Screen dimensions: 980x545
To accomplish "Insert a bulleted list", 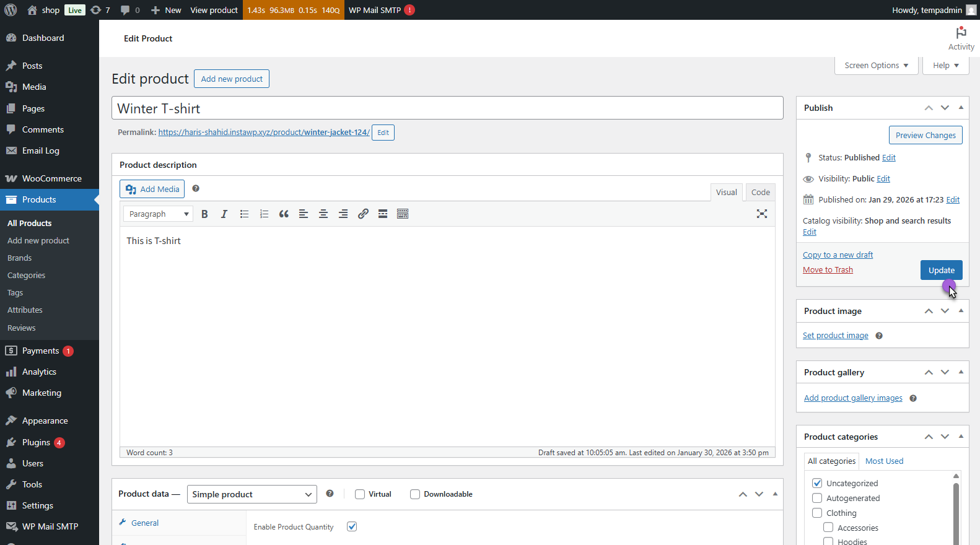I will click(244, 214).
